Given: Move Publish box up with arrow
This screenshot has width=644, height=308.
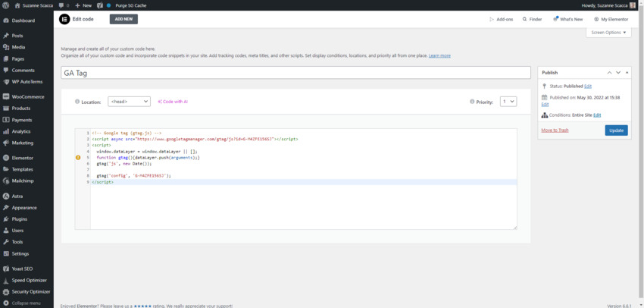Looking at the screenshot, I should tap(609, 72).
